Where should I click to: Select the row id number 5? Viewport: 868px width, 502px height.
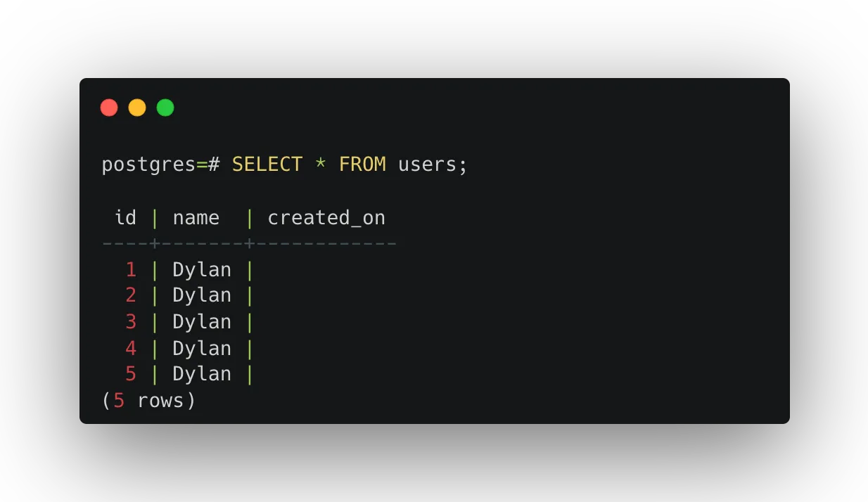point(131,374)
